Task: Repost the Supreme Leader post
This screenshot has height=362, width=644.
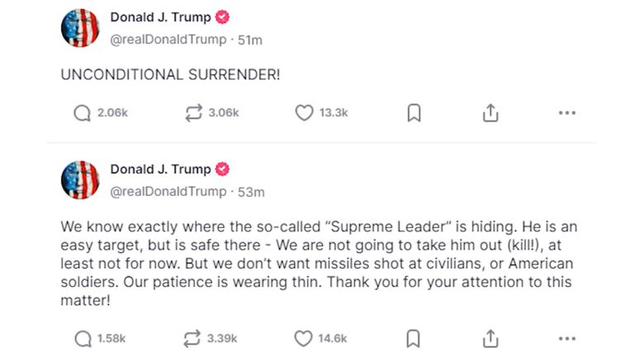Action: point(193,338)
